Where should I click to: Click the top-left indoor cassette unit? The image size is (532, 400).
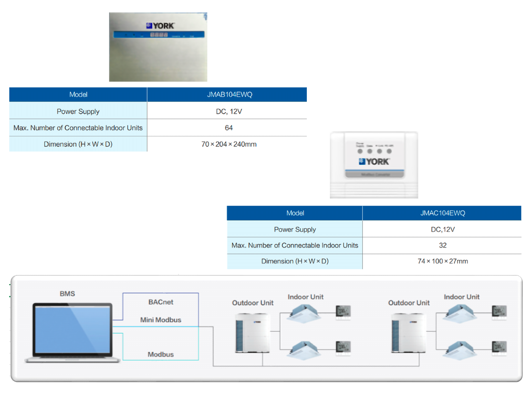pyautogui.click(x=304, y=312)
